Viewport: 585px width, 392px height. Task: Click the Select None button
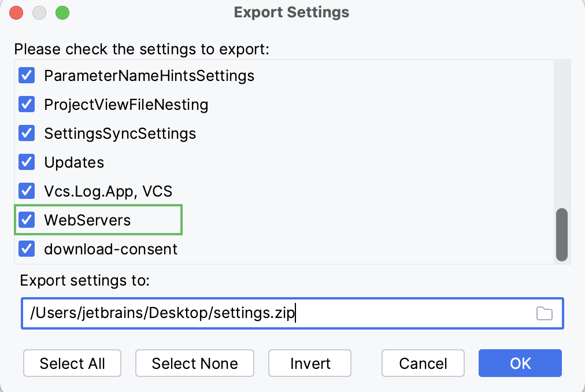tap(195, 363)
